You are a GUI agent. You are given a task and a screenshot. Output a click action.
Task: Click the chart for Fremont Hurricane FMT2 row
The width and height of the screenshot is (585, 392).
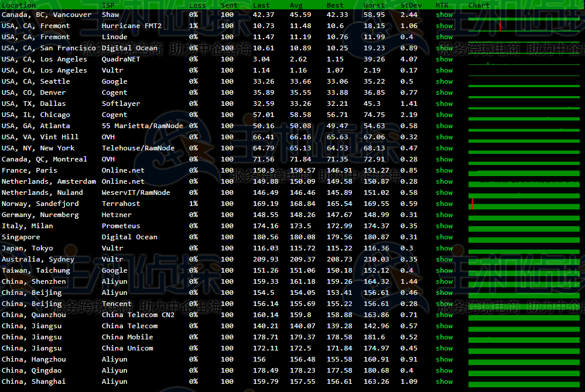coord(525,26)
